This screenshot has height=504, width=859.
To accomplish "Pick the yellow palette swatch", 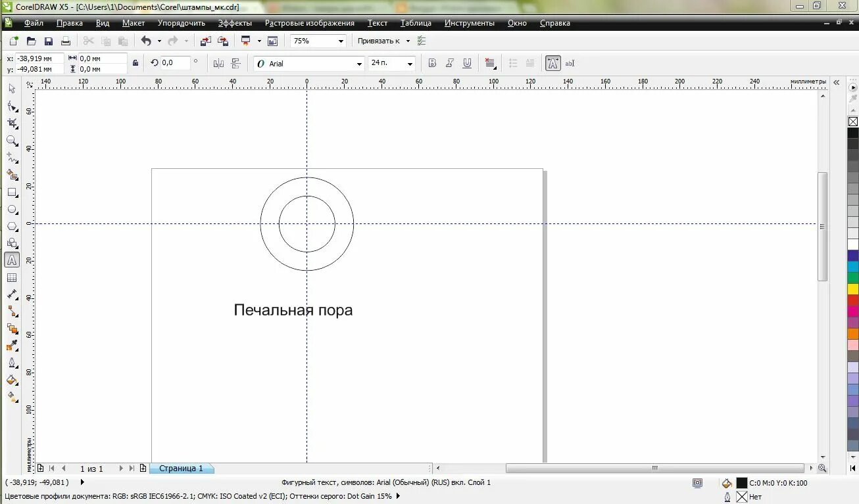I will (853, 289).
